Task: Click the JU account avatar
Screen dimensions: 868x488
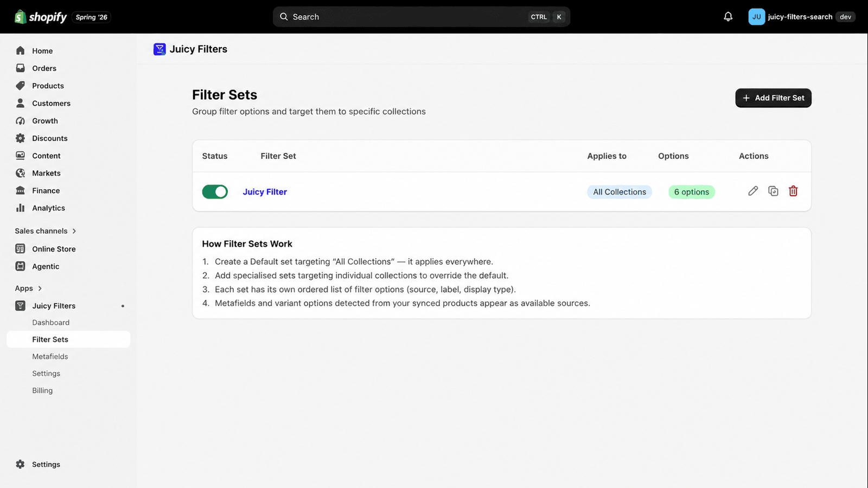Action: (756, 17)
